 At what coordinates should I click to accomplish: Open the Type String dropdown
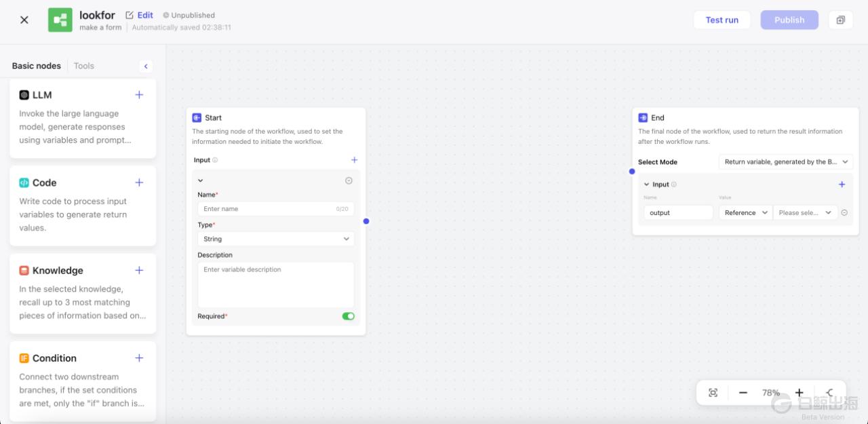pyautogui.click(x=275, y=239)
